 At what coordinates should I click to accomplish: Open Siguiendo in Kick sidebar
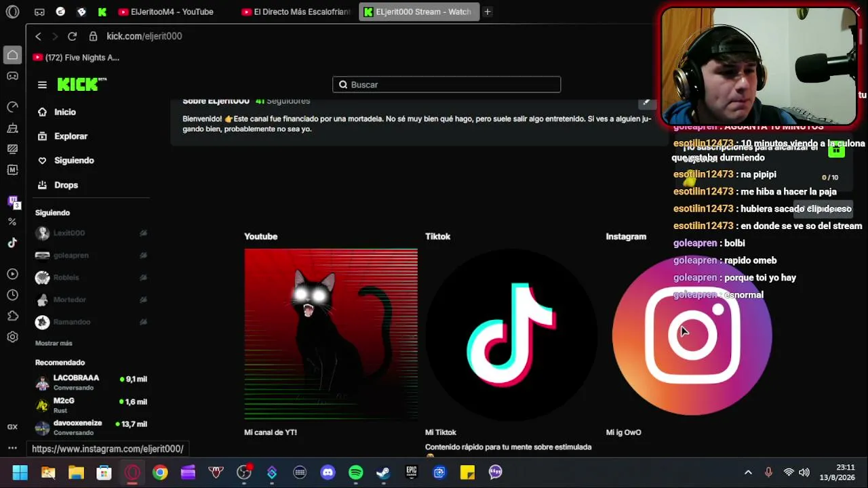pyautogui.click(x=65, y=161)
